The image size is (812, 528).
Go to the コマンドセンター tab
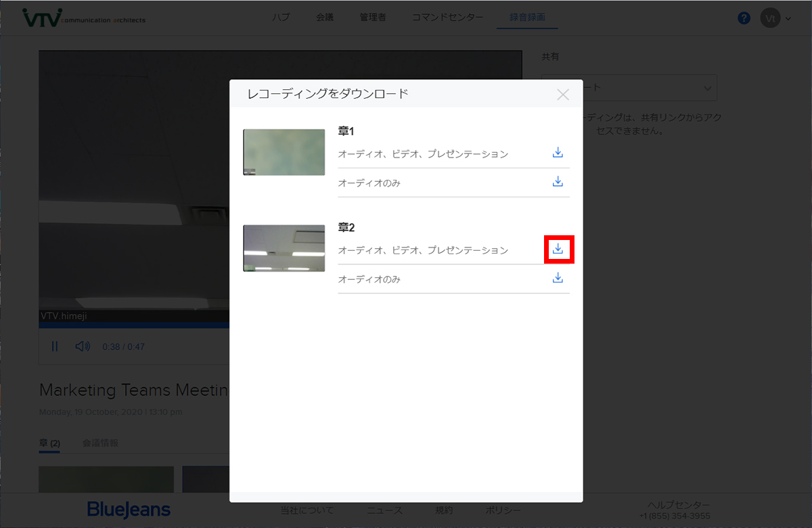pyautogui.click(x=447, y=18)
